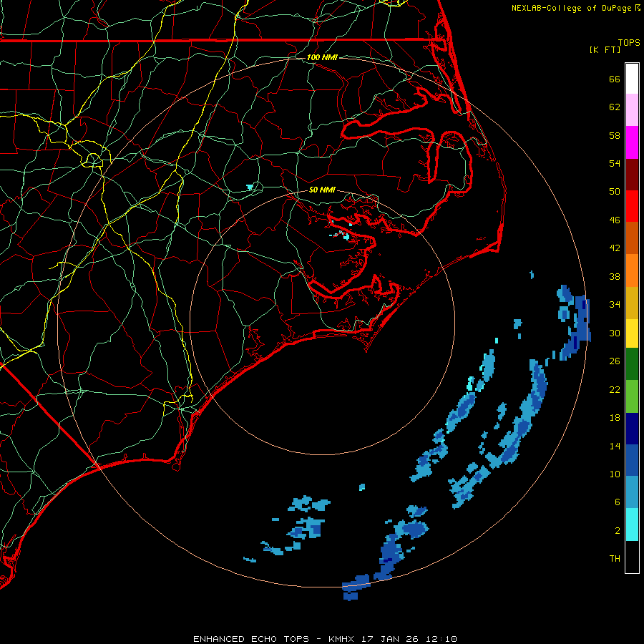The width and height of the screenshot is (644, 644).
Task: Click the [K FT] units label
Action: (605, 49)
